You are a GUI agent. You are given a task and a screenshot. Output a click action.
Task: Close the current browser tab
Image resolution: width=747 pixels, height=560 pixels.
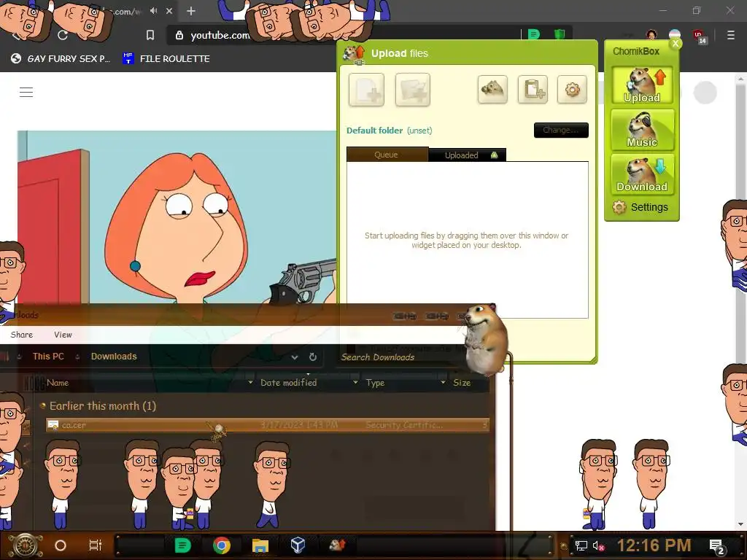click(x=169, y=10)
